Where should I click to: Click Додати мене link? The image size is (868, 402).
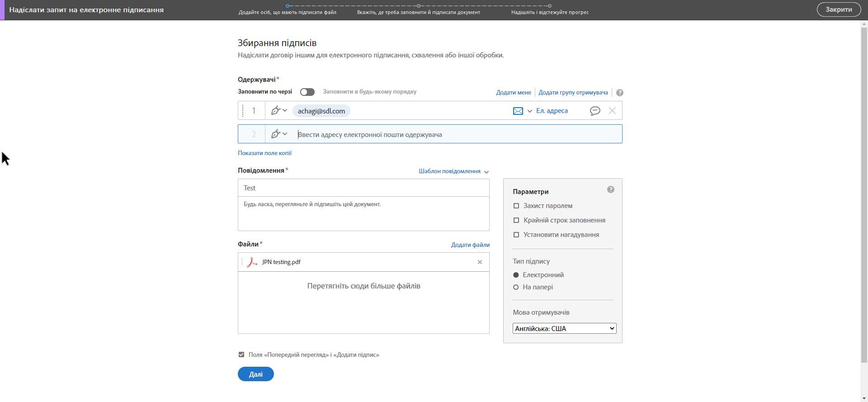tap(514, 93)
